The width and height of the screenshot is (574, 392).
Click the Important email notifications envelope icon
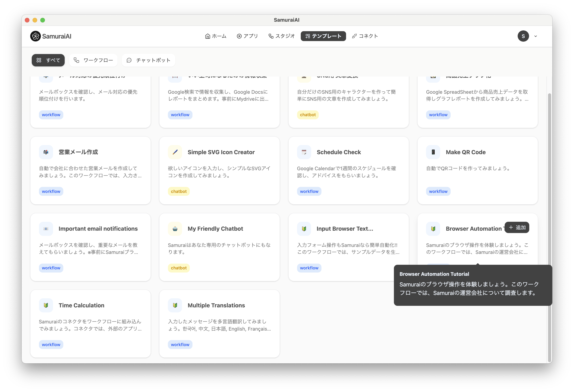coord(46,229)
